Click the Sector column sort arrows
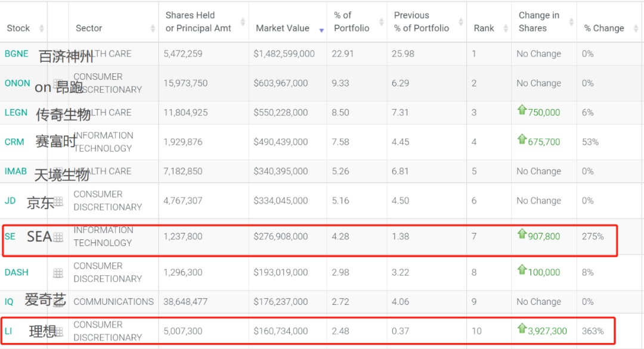This screenshot has width=644, height=349. point(153,29)
